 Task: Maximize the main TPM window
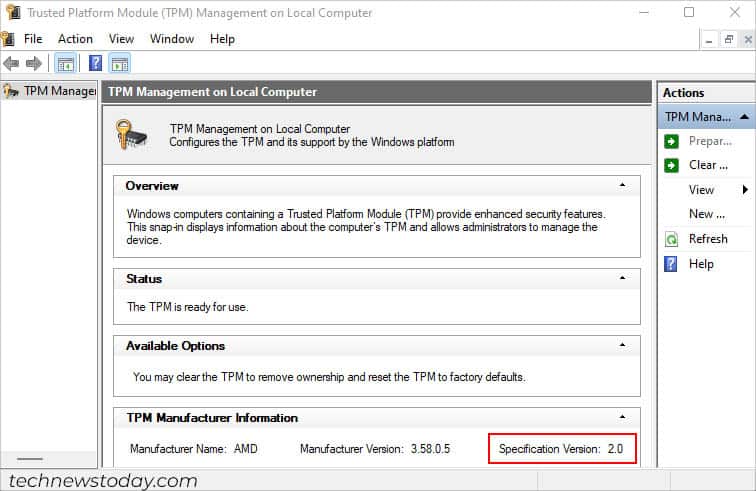(689, 12)
